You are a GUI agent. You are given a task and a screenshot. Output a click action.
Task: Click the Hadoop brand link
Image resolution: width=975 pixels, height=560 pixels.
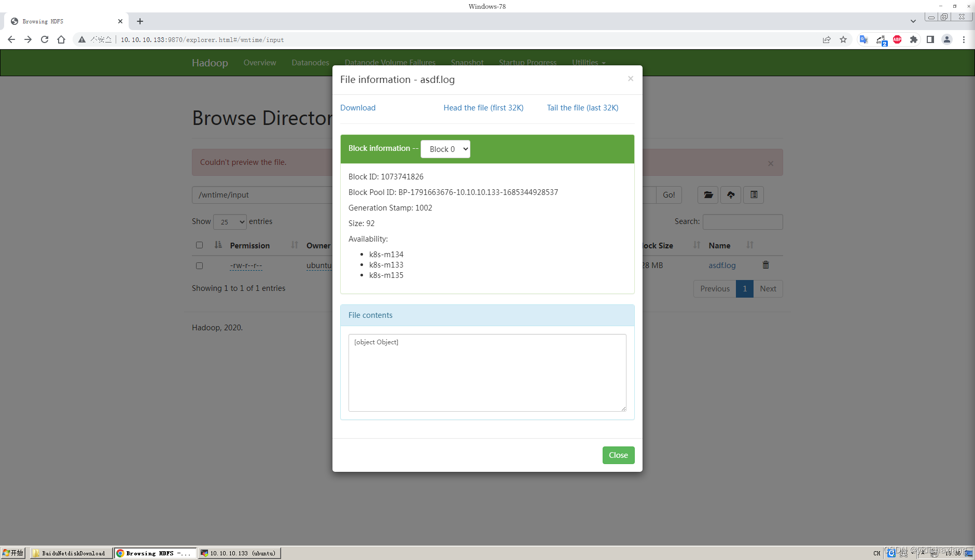pos(210,63)
